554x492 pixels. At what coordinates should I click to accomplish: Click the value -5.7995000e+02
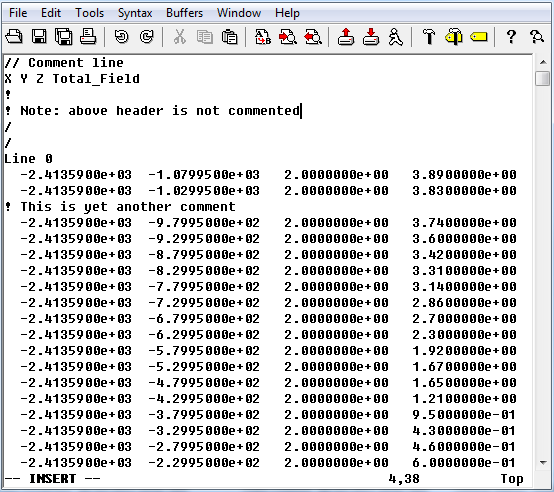(x=204, y=350)
